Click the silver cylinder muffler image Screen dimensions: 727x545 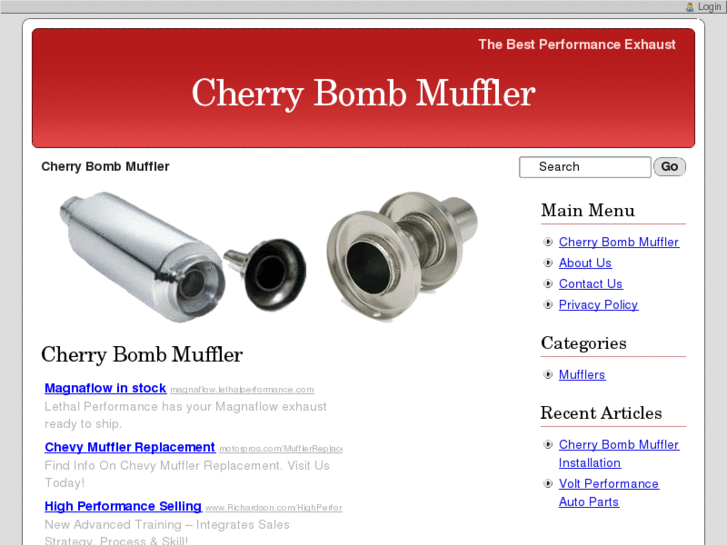[141, 257]
